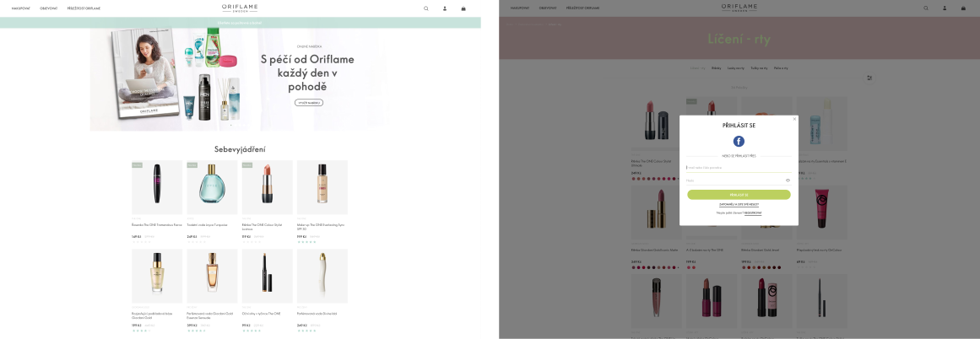Toggle password visibility eye icon
Screen dimensions: 980x339
788,180
